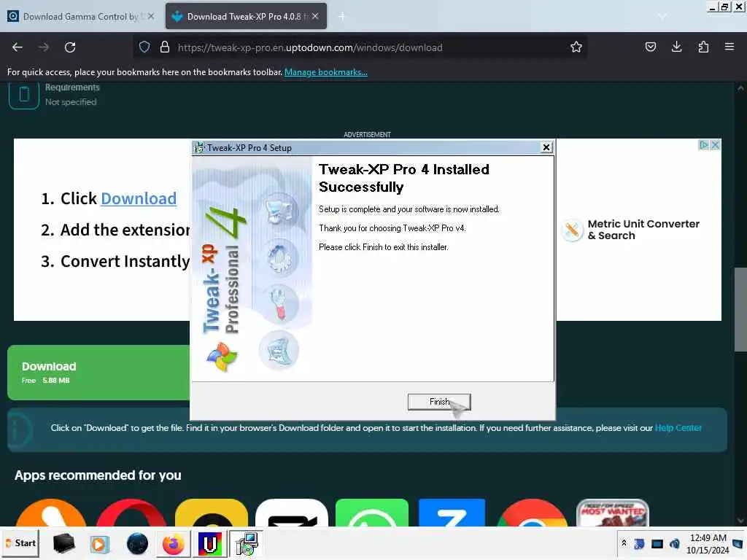
Task: Open the volume speaker tray icon
Action: (x=675, y=543)
